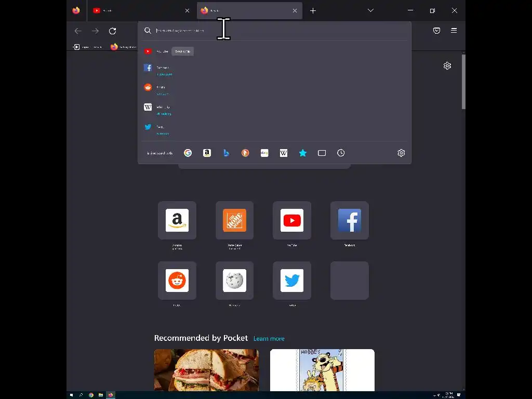The width and height of the screenshot is (532, 399).
Task: Open notification center on the taskbar
Action: (459, 395)
